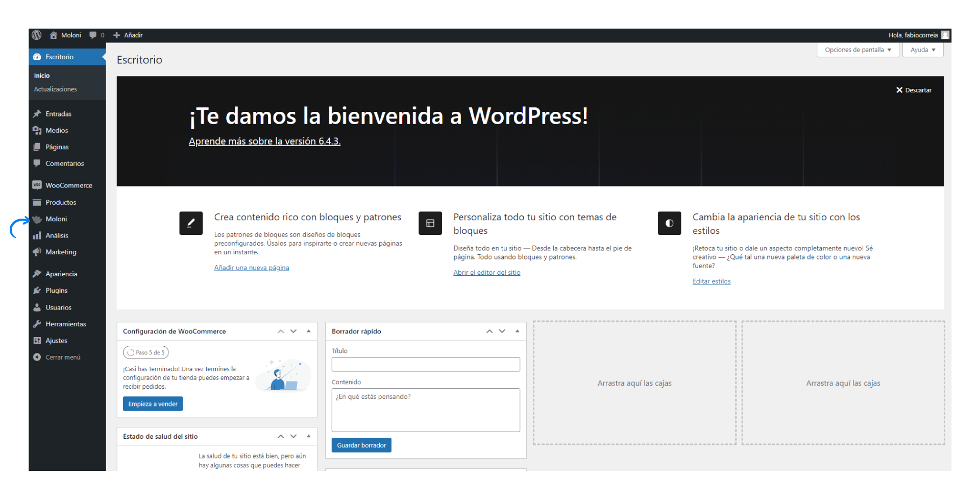
Task: Click the Análisis bar chart icon
Action: [x=37, y=235]
